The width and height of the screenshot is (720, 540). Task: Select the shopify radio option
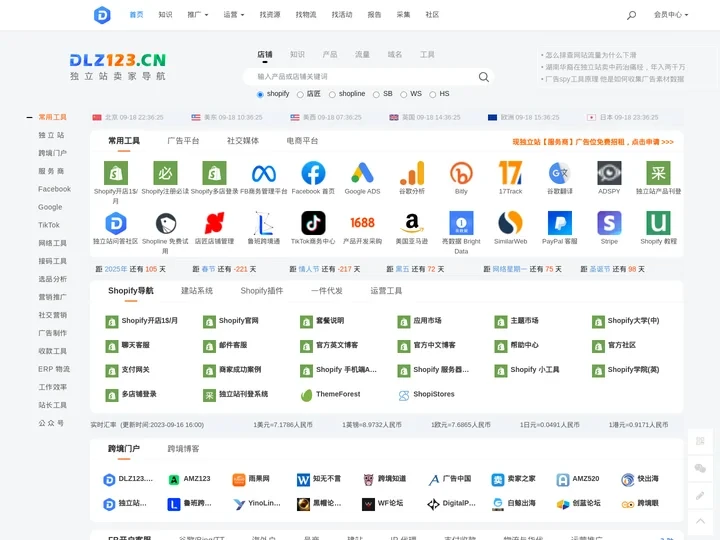pyautogui.click(x=260, y=94)
